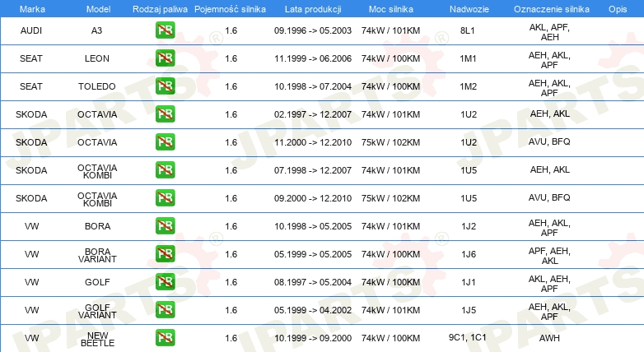644x352 pixels.
Task: Click the 74kW / 100KM power in NEW BEETLE row
Action: tap(390, 338)
